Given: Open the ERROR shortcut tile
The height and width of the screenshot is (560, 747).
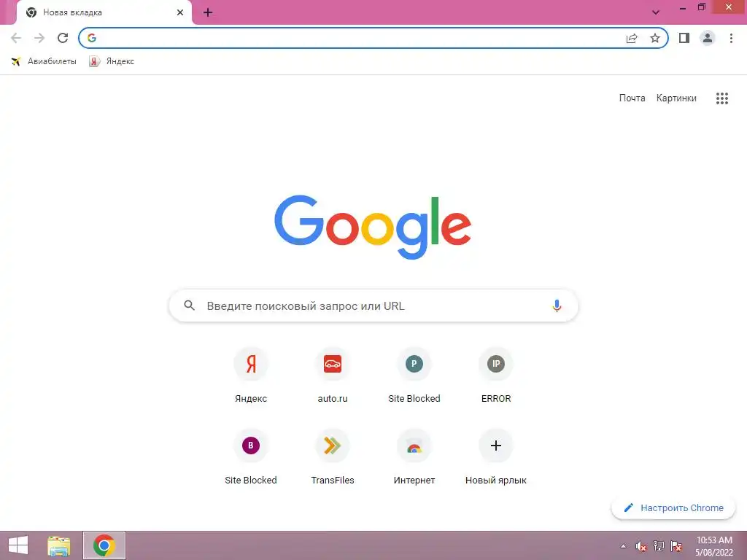Looking at the screenshot, I should [496, 376].
